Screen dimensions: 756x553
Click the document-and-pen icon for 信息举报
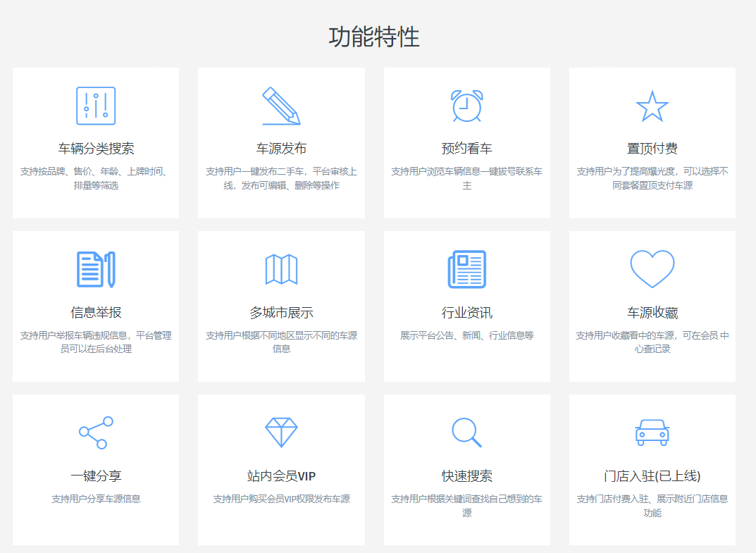pyautogui.click(x=96, y=269)
